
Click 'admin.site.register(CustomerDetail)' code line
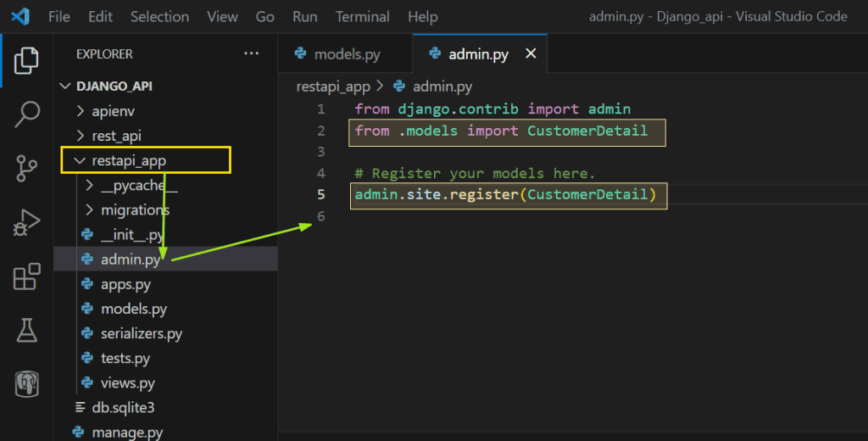[x=505, y=194]
